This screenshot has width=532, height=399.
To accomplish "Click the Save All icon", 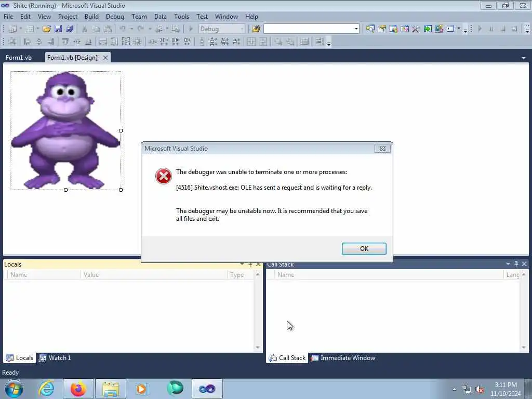I will click(x=70, y=29).
